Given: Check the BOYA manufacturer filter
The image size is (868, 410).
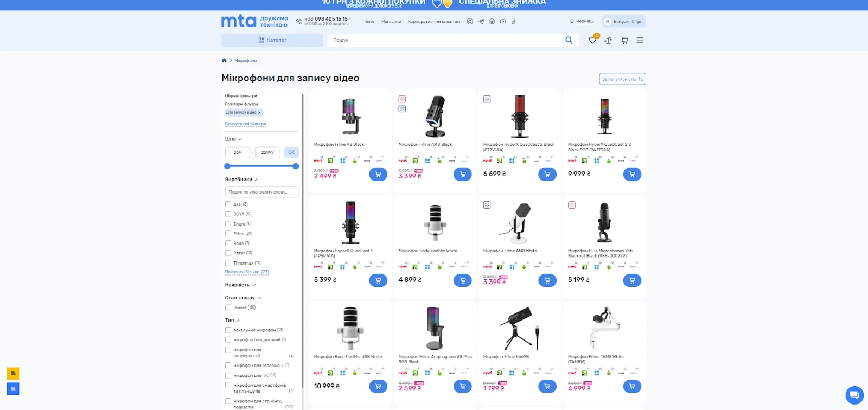Looking at the screenshot, I should [228, 214].
